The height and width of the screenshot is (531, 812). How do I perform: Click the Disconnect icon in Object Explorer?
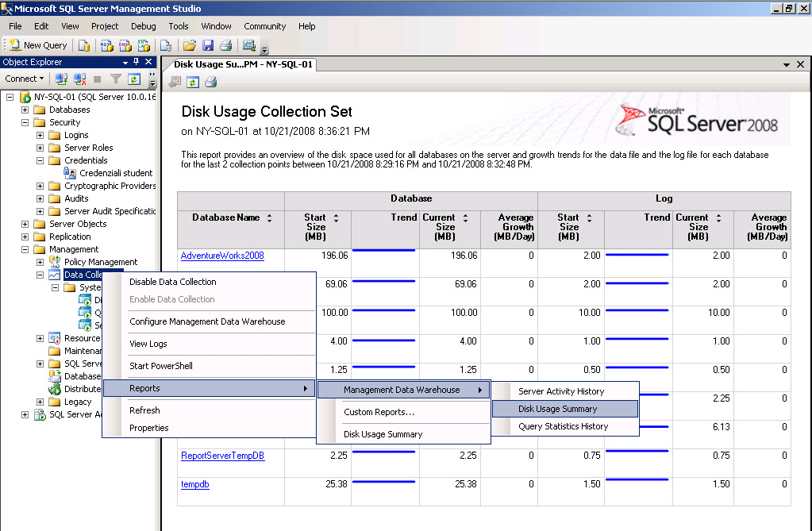(79, 78)
